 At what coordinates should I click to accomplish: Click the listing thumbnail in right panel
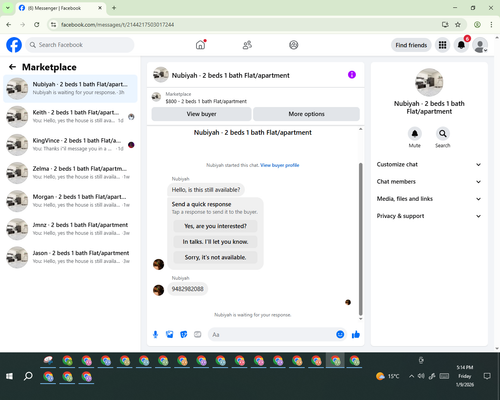[x=429, y=82]
